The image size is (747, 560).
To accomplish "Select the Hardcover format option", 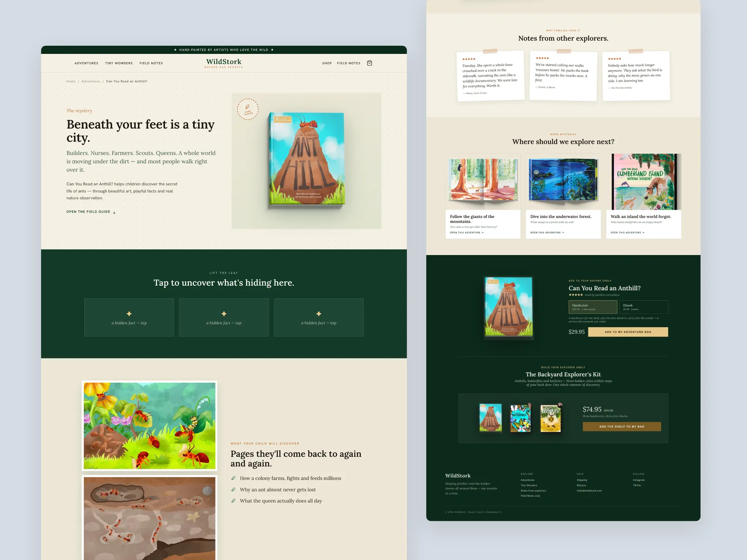I will 593,307.
